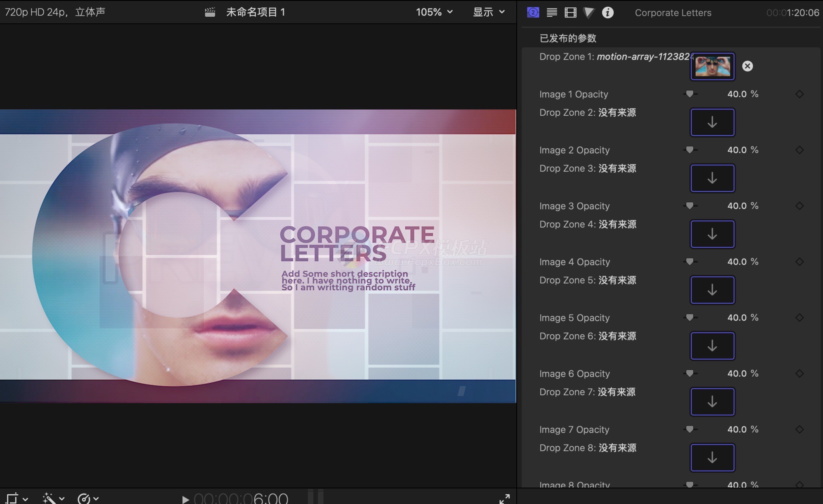This screenshot has width=823, height=504.
Task: Toggle keyframe for Image 1 Opacity
Action: 799,94
